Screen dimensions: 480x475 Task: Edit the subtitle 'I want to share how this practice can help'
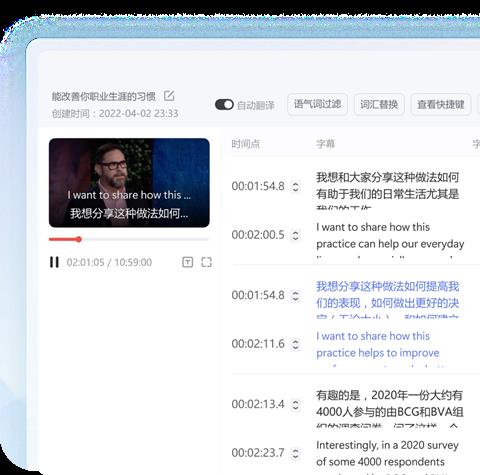pyautogui.click(x=390, y=239)
